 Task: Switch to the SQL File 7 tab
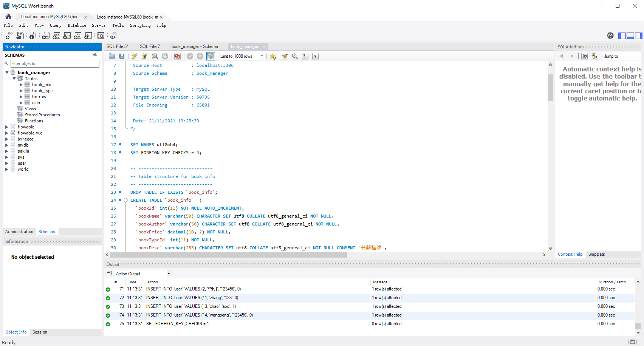click(x=150, y=46)
